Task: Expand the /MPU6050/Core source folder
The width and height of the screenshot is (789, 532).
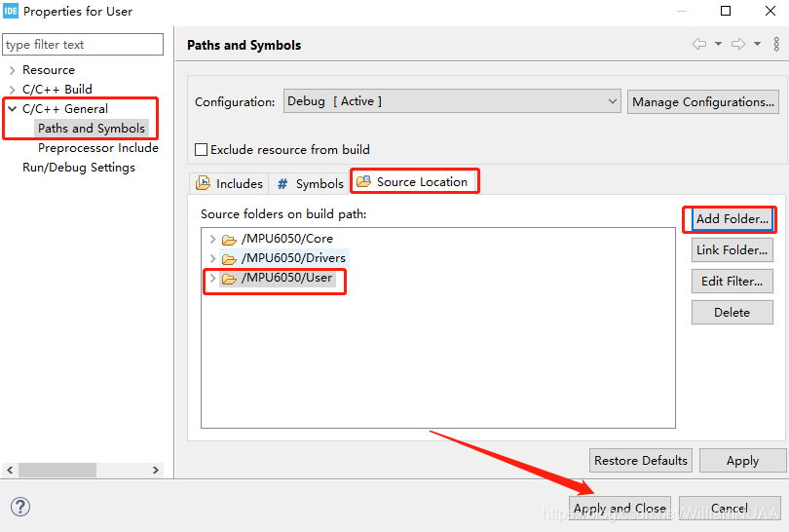Action: coord(213,239)
